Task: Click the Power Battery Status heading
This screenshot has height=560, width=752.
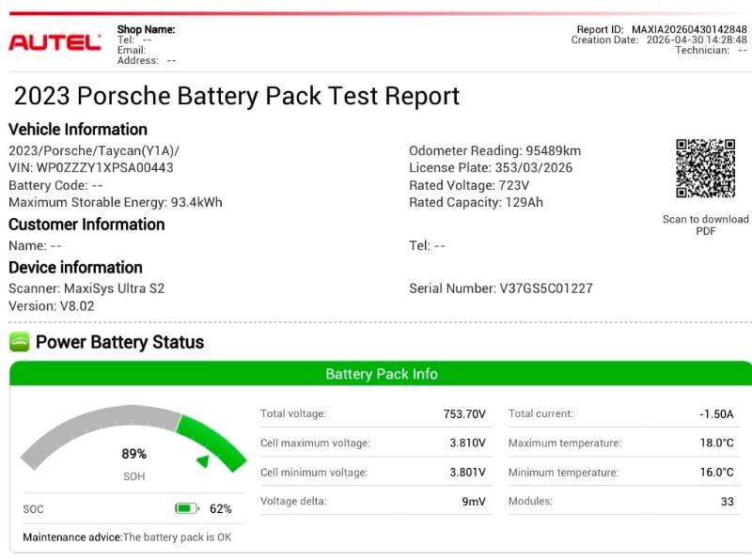Action: click(120, 342)
